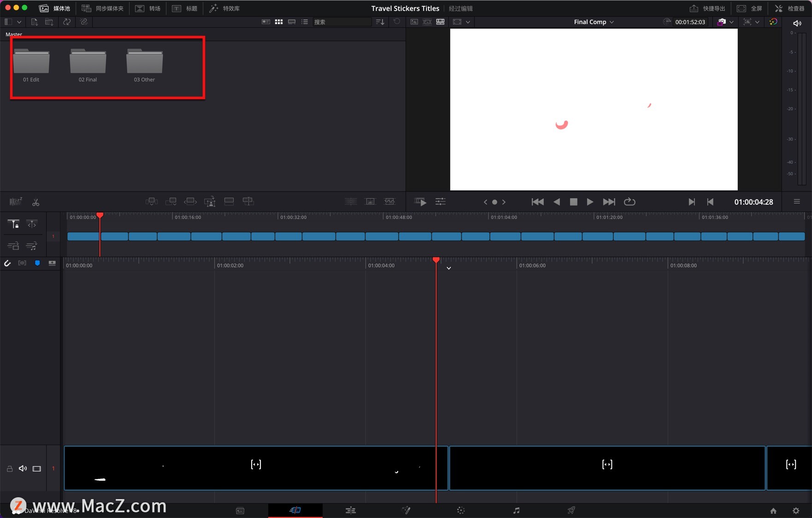Open the 02 Final folder
Screen dimensions: 812x518
point(88,65)
